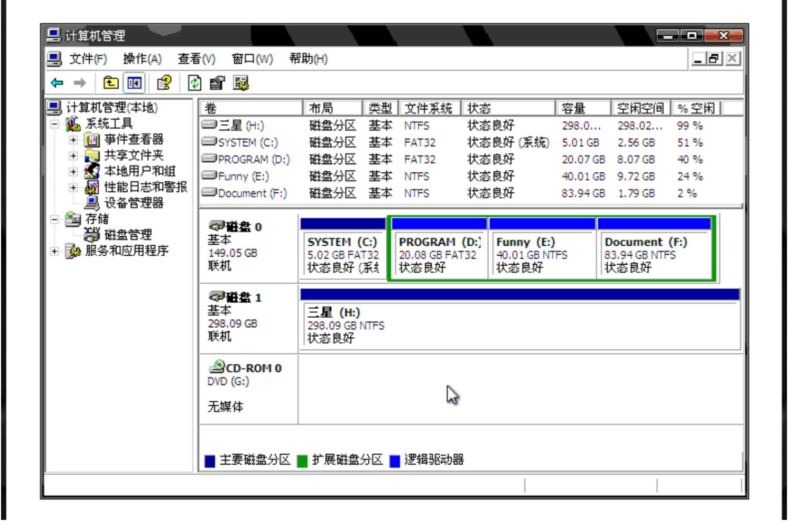
Task: Sort volumes by the 卷 column header
Action: pos(251,108)
